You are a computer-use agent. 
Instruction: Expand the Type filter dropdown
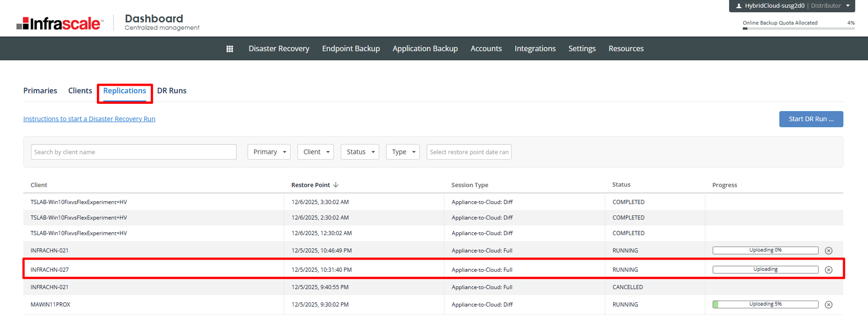(403, 152)
